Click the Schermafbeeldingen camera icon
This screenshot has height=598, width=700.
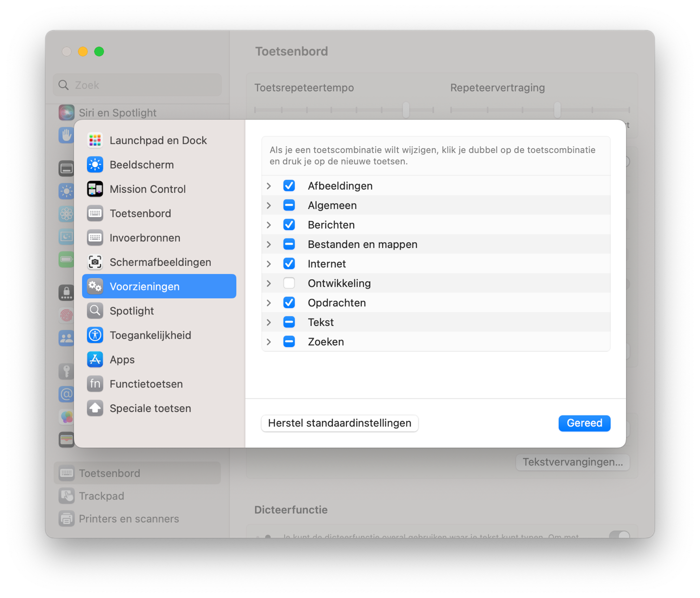click(x=95, y=262)
